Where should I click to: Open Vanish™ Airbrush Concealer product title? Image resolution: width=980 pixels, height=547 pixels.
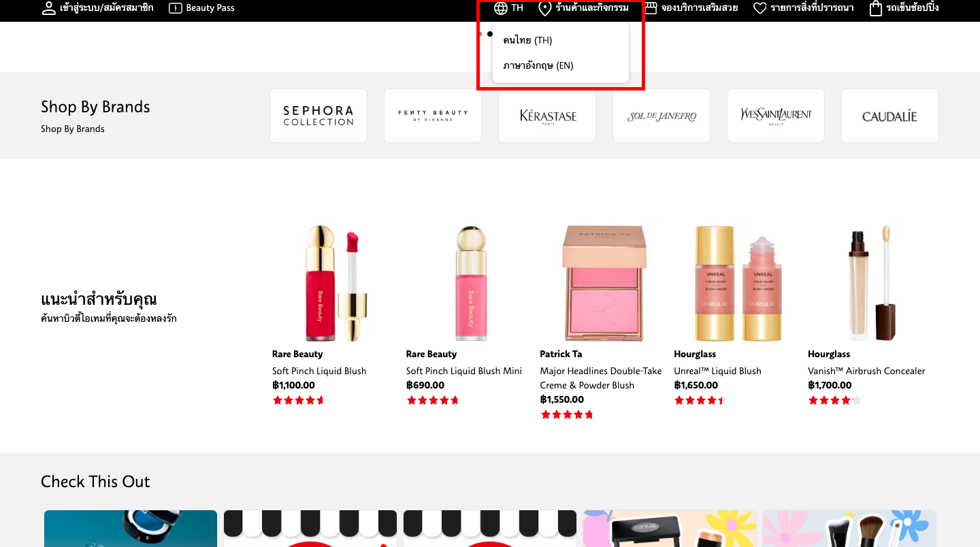pyautogui.click(x=866, y=371)
